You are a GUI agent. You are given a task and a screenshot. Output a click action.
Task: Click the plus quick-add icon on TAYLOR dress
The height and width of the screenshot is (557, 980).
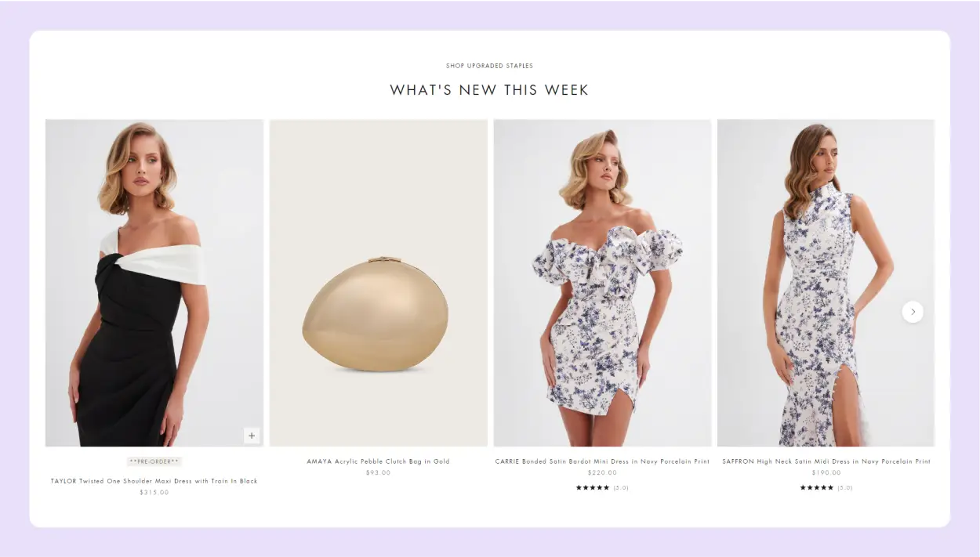point(252,436)
